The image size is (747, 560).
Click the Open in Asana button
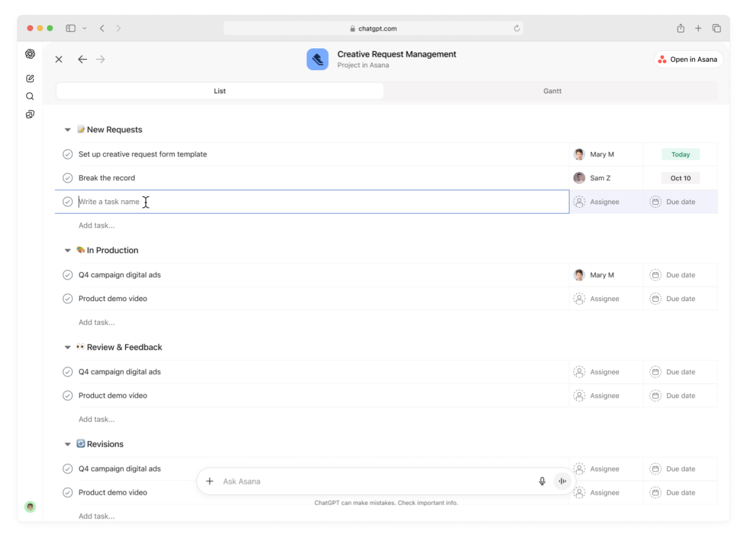(688, 60)
